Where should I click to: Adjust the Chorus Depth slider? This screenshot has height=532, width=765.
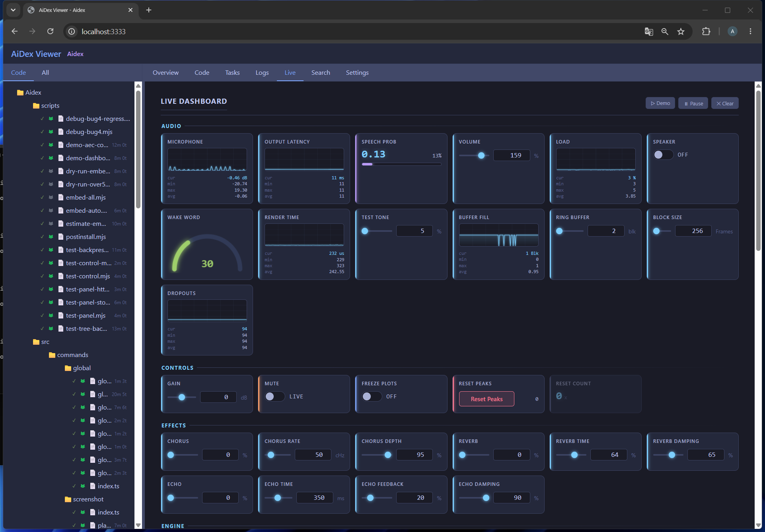pos(377,455)
